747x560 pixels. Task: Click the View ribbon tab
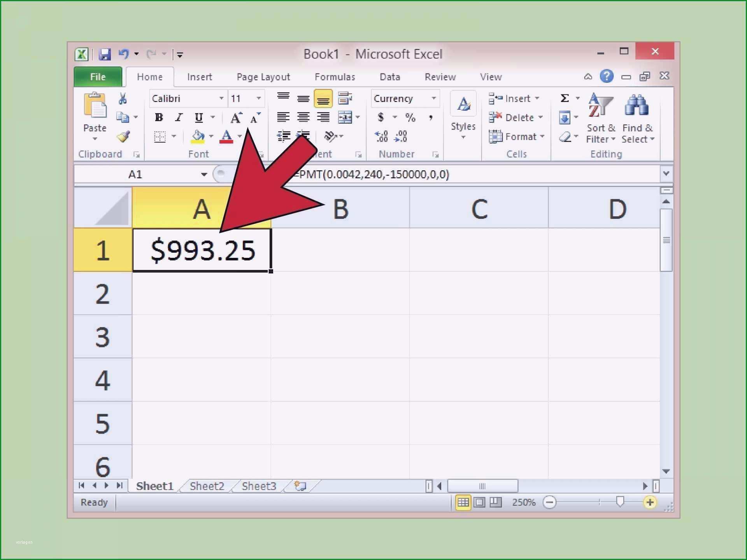(491, 77)
